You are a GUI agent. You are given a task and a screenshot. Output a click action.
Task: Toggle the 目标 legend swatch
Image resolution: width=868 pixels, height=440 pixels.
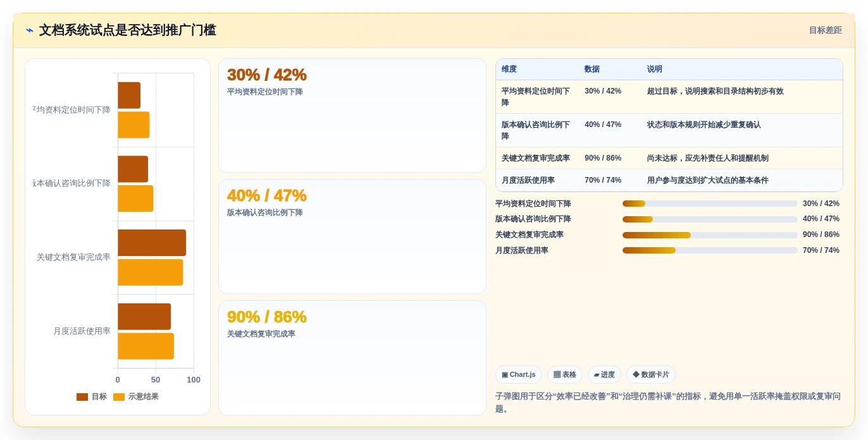coord(82,397)
